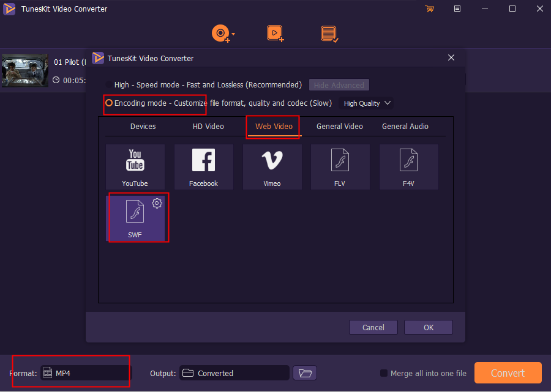Select Encoding mode radio button
This screenshot has height=392, width=551.
click(109, 103)
